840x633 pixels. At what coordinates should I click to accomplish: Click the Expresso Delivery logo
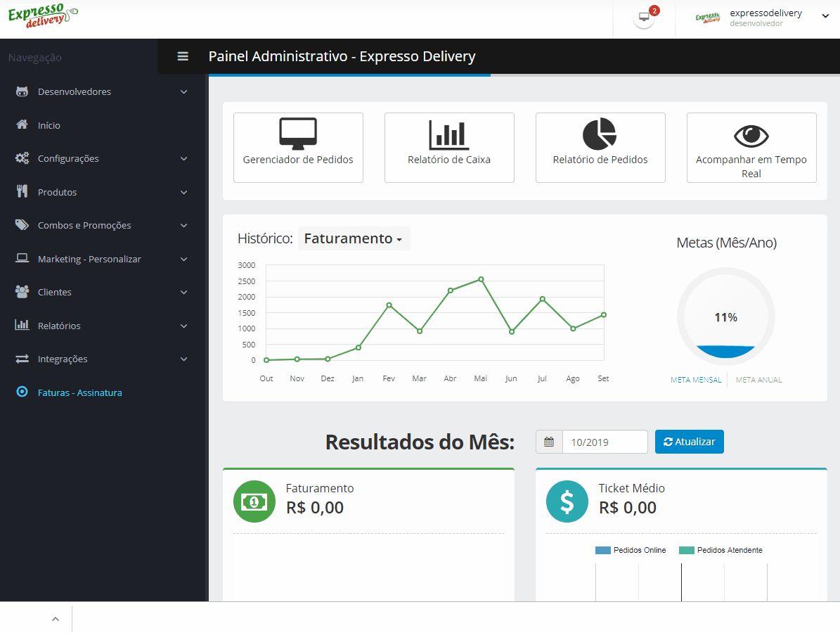pyautogui.click(x=43, y=16)
